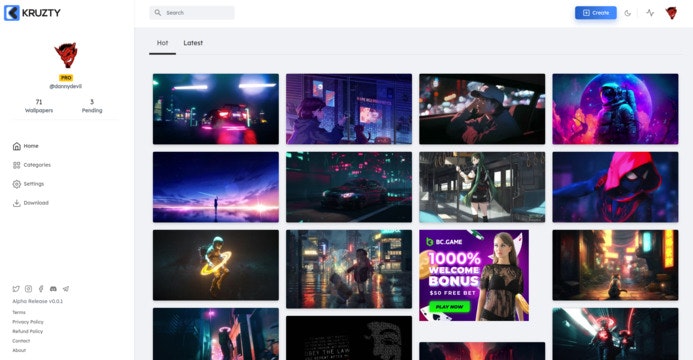Select Download in sidebar
This screenshot has width=693, height=360.
(x=30, y=203)
